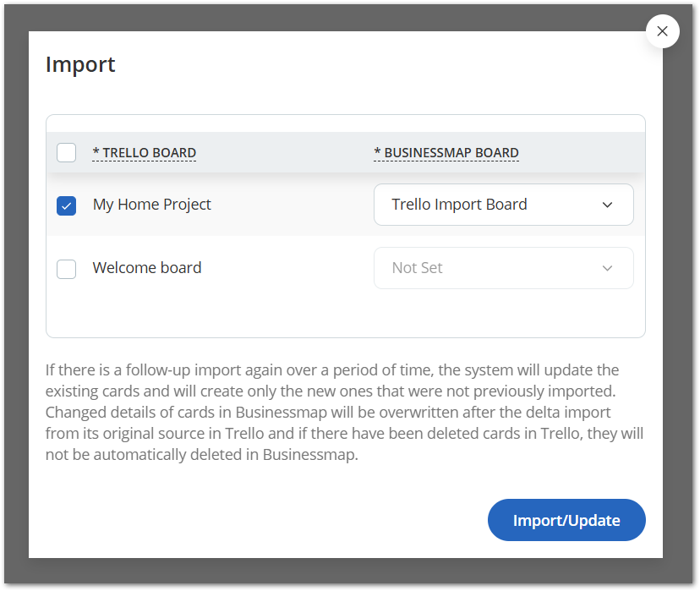The height and width of the screenshot is (591, 700).
Task: Select the My Home Project board name
Action: [x=152, y=205]
